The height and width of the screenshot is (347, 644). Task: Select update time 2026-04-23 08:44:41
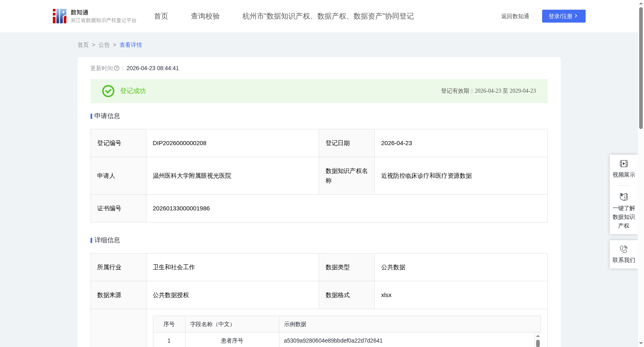coord(153,69)
